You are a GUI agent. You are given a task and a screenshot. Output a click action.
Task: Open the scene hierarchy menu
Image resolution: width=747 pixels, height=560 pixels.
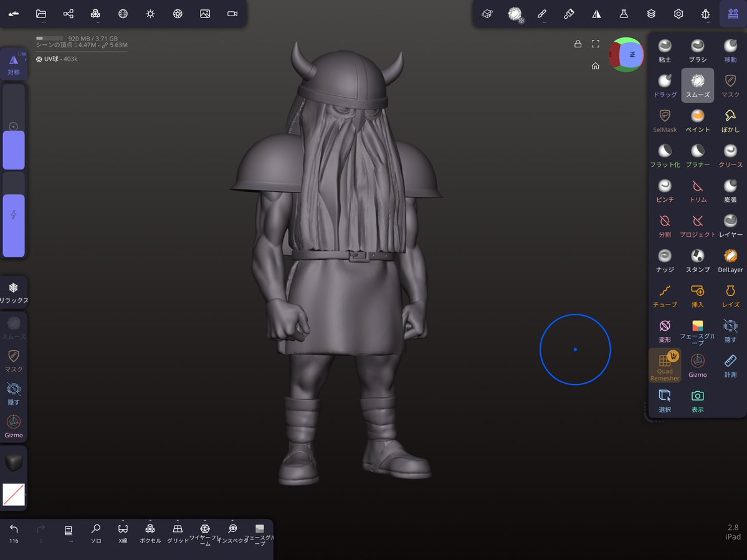pos(68,14)
